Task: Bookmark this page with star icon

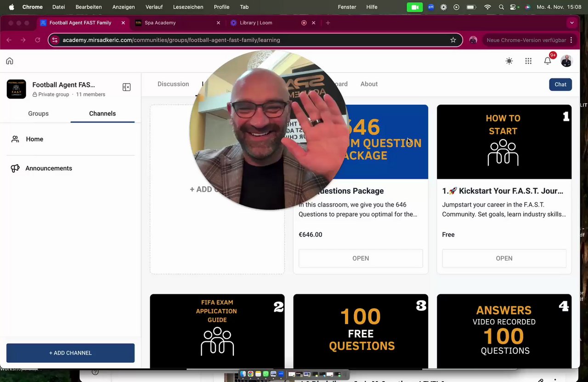Action: click(x=453, y=40)
